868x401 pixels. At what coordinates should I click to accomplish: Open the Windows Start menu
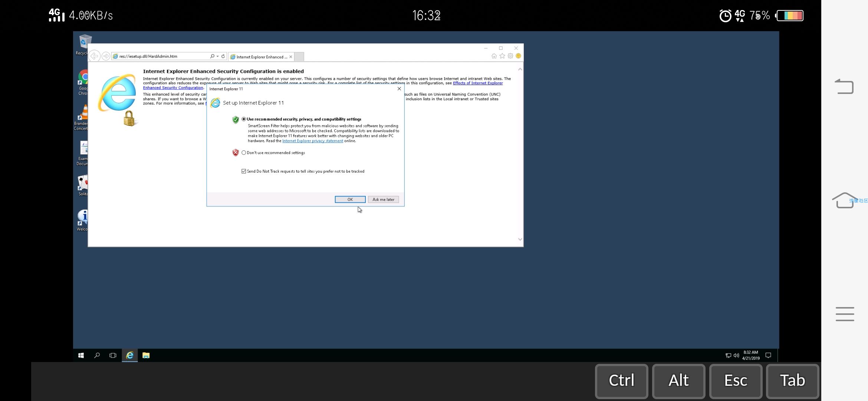coord(81,355)
